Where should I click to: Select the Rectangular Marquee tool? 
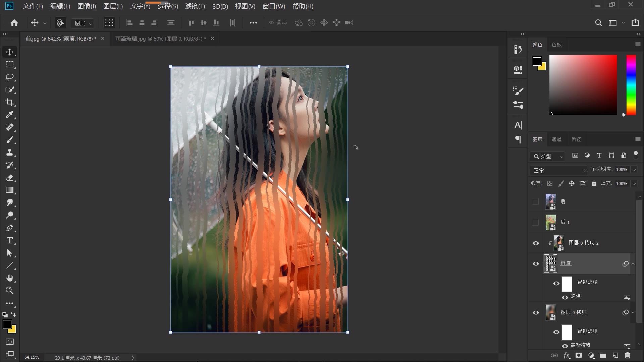10,64
